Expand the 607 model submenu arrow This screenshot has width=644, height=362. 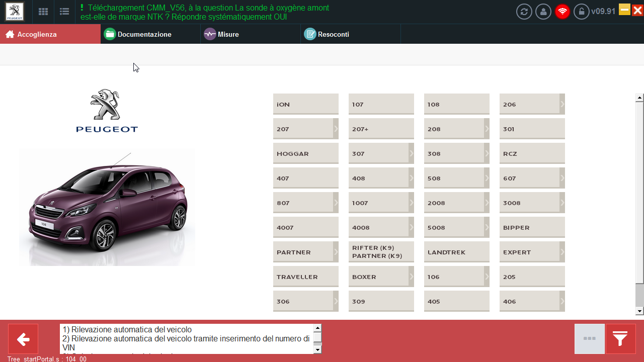pyautogui.click(x=562, y=178)
